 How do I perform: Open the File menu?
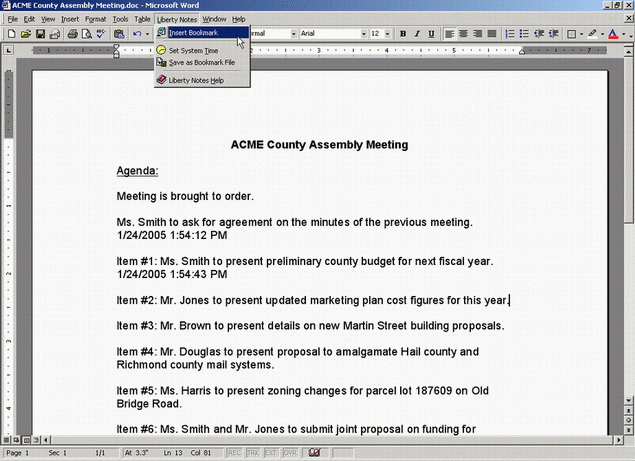pyautogui.click(x=13, y=19)
